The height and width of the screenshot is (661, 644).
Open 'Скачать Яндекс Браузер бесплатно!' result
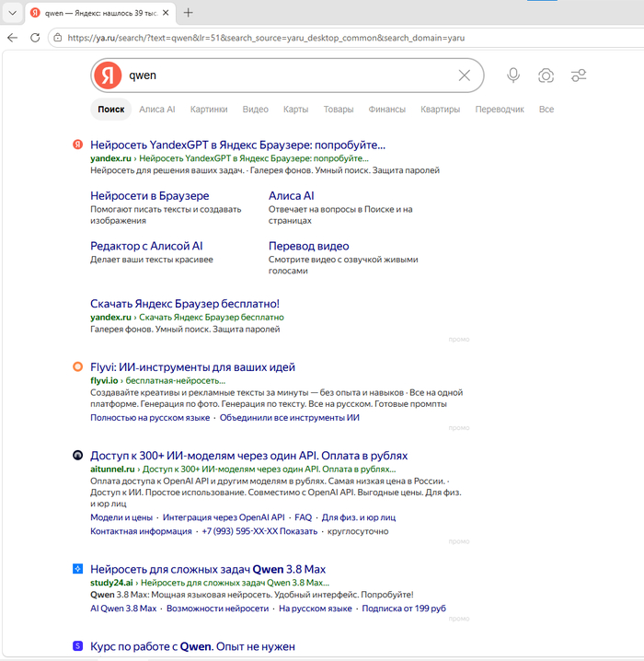pyautogui.click(x=185, y=304)
